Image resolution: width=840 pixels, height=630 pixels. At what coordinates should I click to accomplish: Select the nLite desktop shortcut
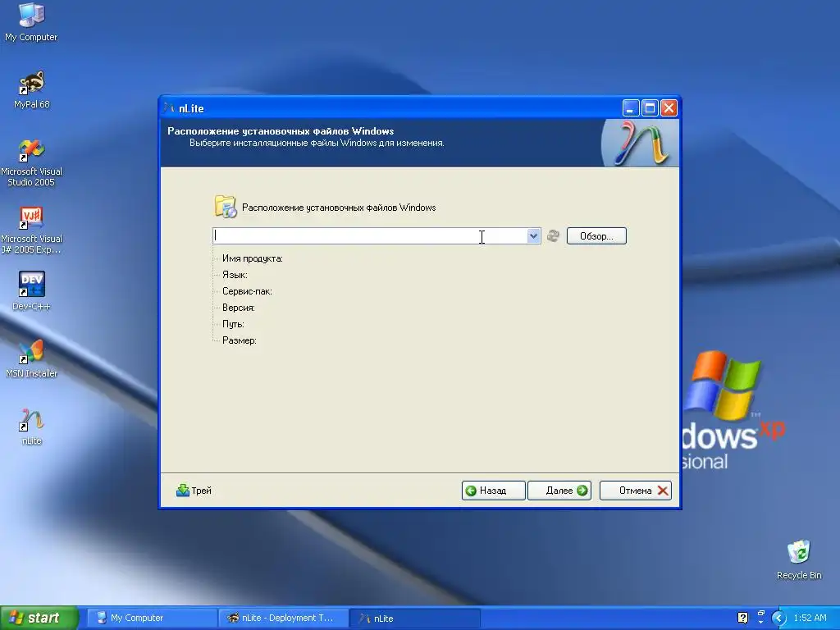pyautogui.click(x=31, y=427)
